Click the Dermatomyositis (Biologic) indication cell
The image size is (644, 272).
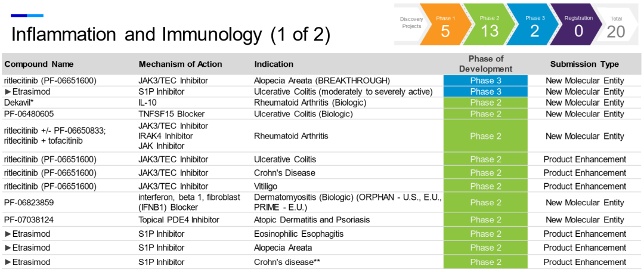click(348, 203)
